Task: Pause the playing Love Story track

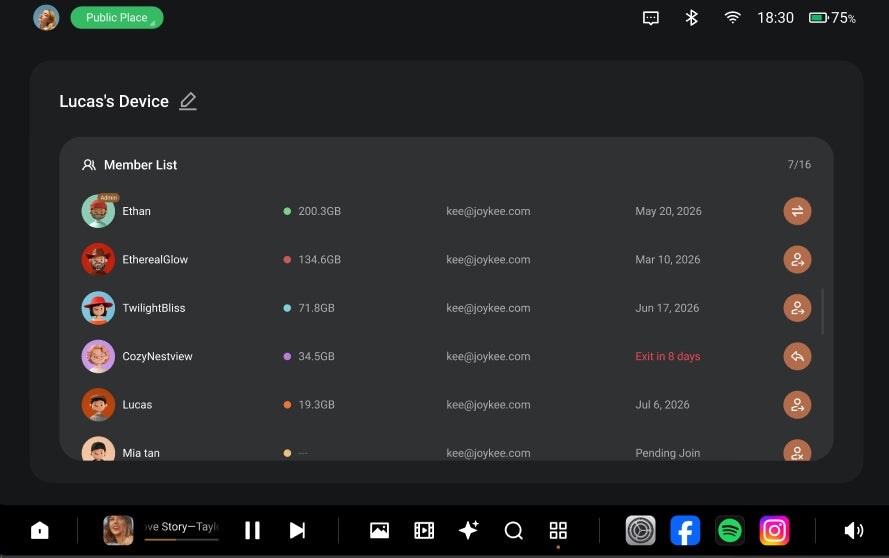Action: [252, 531]
